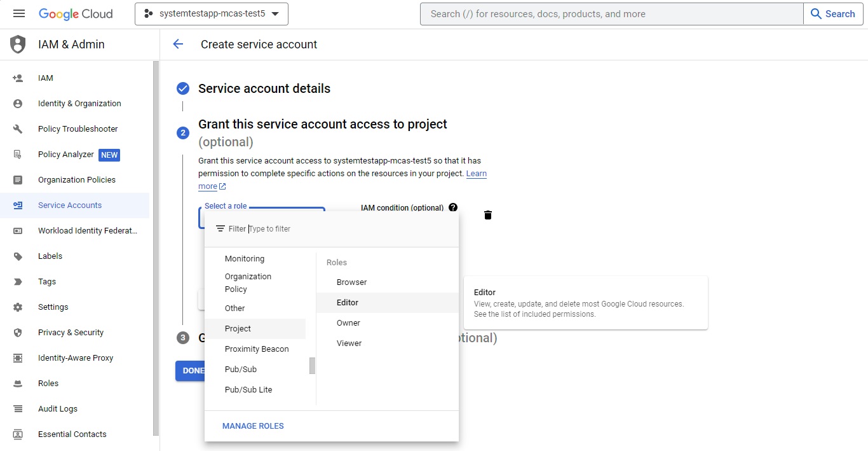
Task: Go back using the left arrow
Action: tap(178, 44)
